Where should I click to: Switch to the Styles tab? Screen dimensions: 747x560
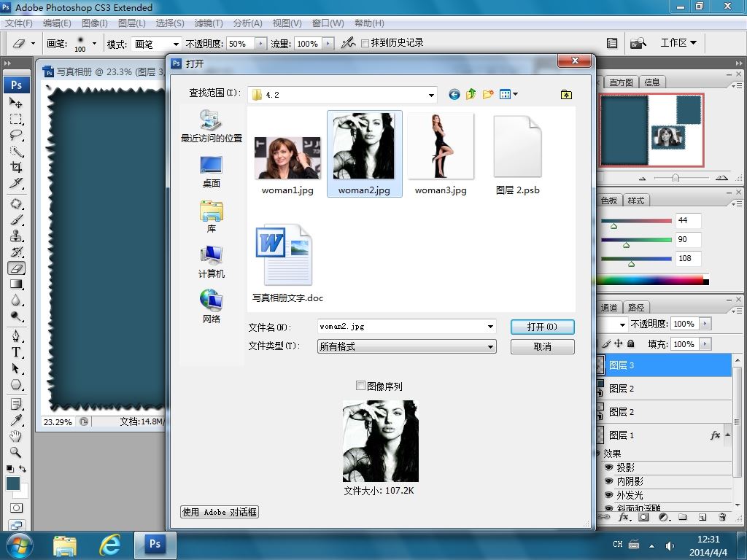coord(635,201)
